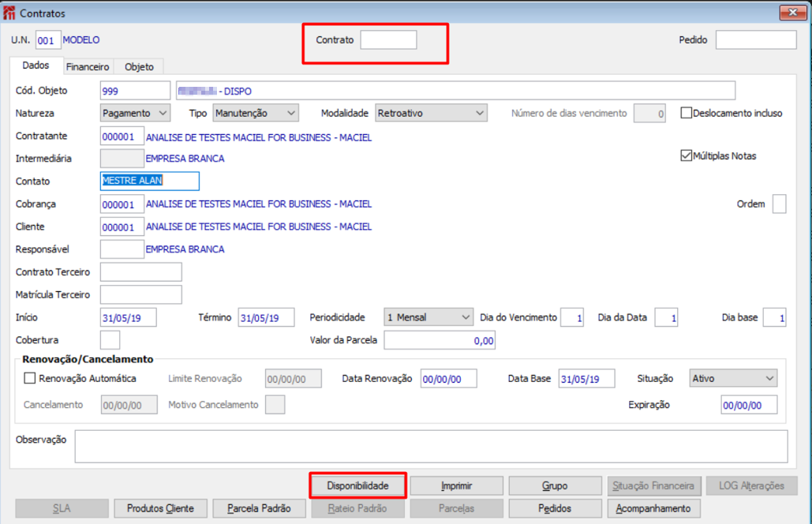
Task: Focus the Matrícula Terceiro field
Action: [140, 294]
